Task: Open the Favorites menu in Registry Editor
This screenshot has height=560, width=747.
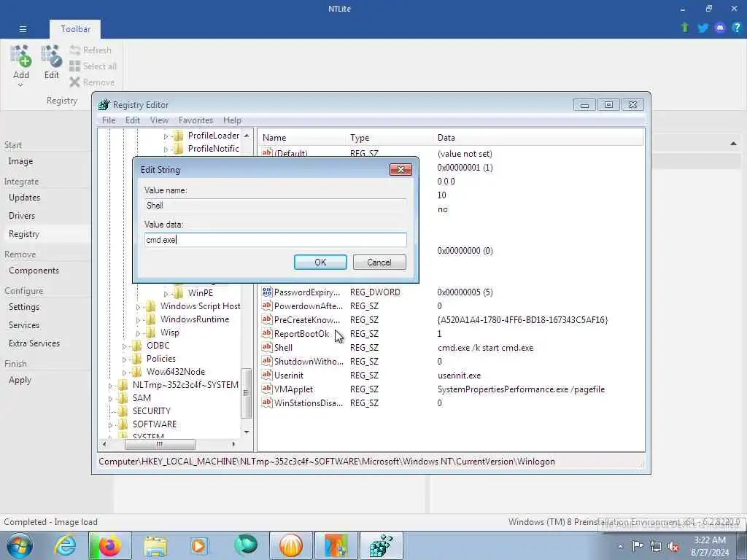Action: (x=196, y=120)
